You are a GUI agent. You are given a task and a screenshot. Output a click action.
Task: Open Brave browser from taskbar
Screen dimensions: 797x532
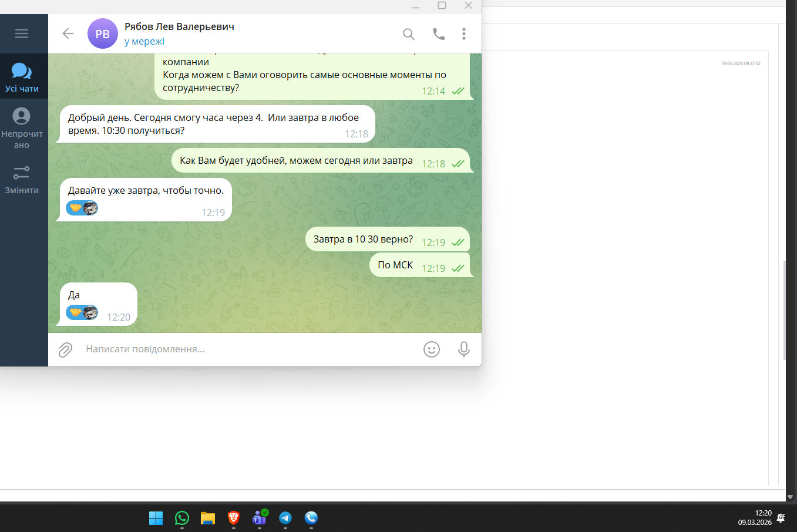tap(234, 518)
